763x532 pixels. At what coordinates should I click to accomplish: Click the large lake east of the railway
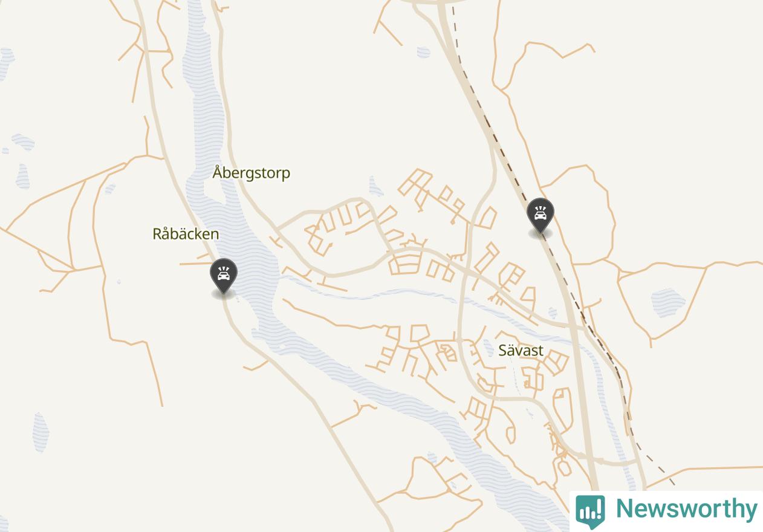668,302
